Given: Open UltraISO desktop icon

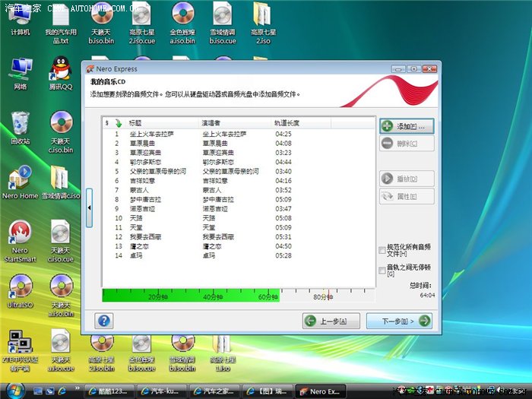Looking at the screenshot, I should pyautogui.click(x=20, y=292).
